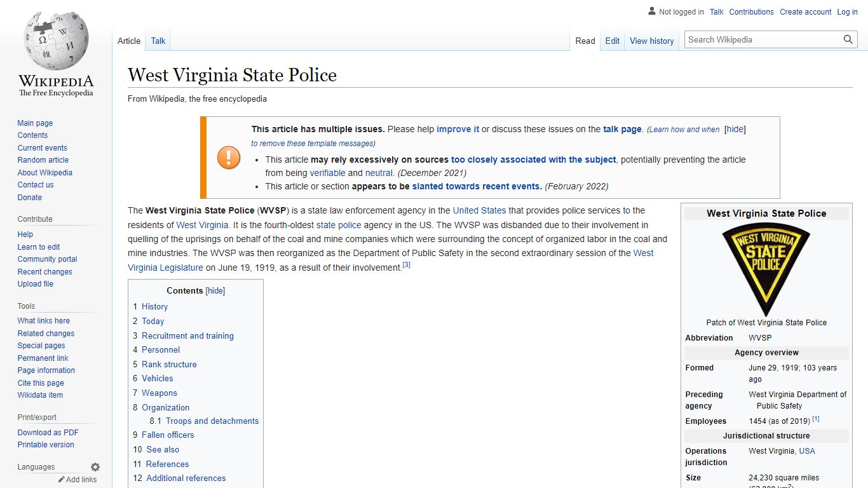Click the pencil Add links icon
The width and height of the screenshot is (868, 488).
pyautogui.click(x=62, y=480)
